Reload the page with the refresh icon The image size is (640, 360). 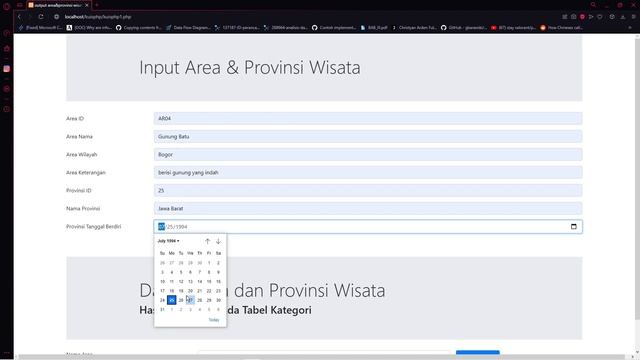(41, 17)
